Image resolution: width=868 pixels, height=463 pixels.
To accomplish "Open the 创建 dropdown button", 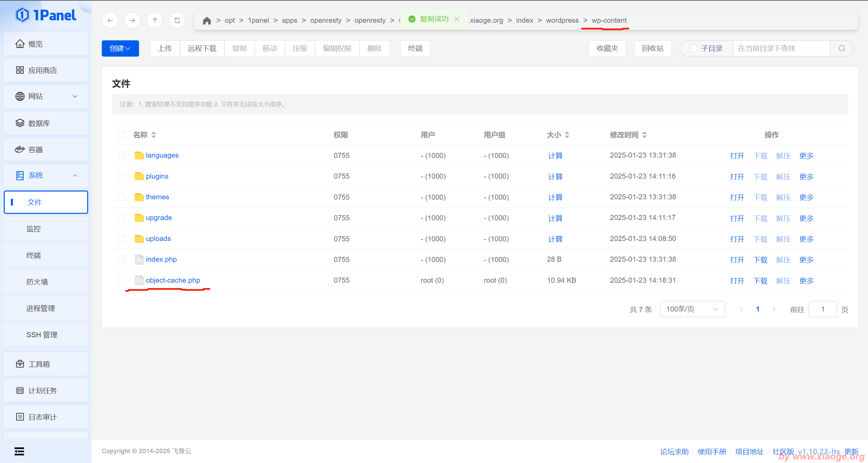I will click(120, 48).
